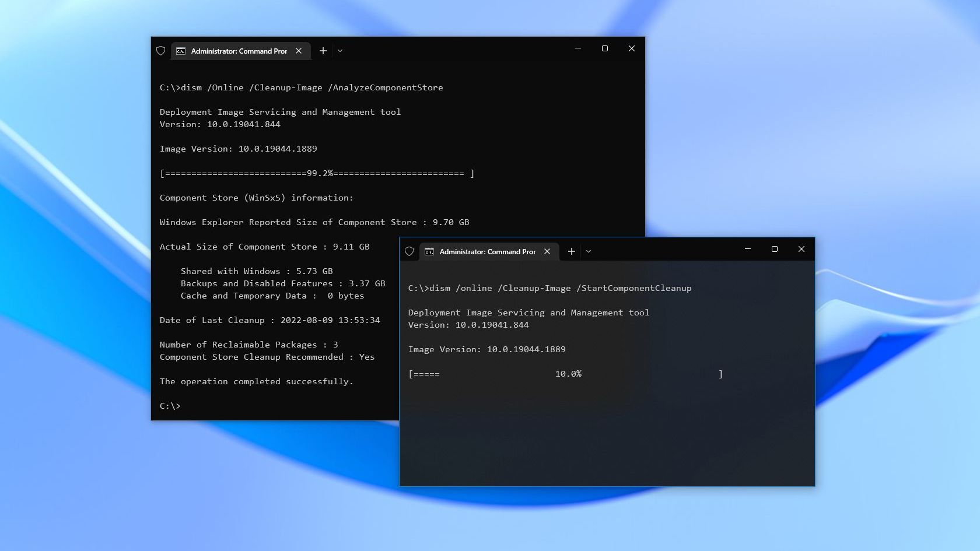Click the Command Prompt tab icon in the front window
The width and height of the screenshot is (980, 551).
pyautogui.click(x=429, y=252)
